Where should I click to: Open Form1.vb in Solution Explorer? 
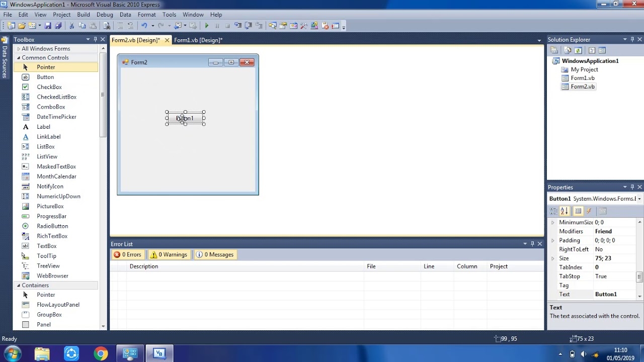click(583, 78)
